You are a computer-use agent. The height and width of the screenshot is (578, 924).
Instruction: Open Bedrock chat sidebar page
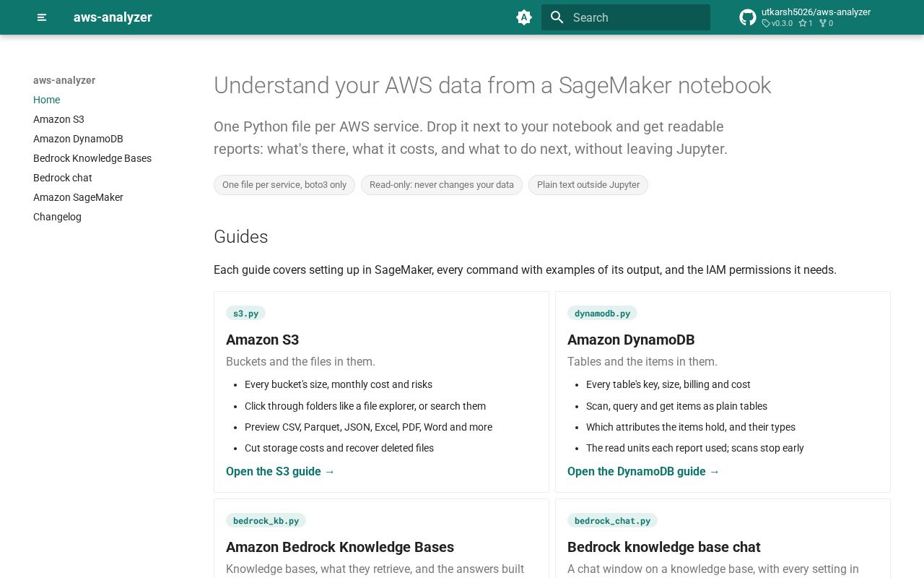63,178
